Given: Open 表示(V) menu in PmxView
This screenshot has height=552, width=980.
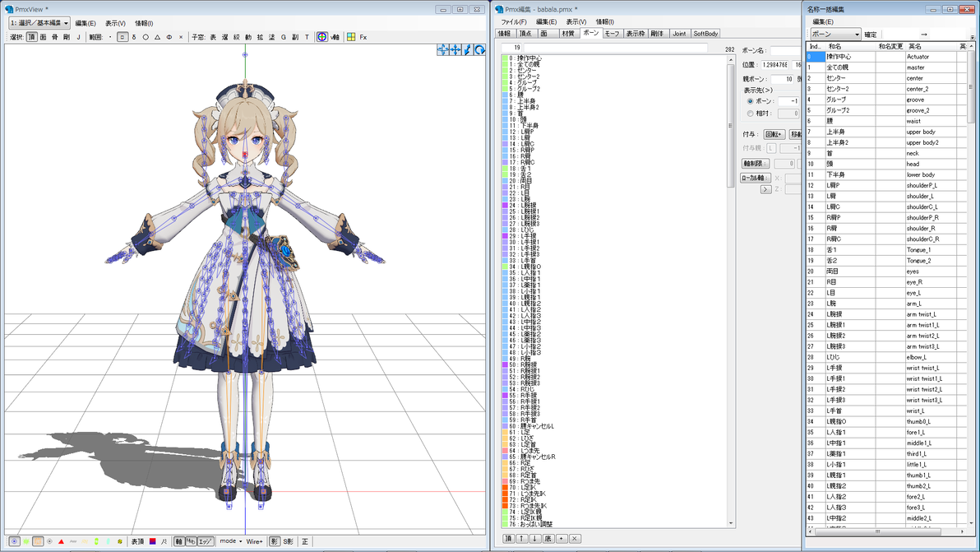Looking at the screenshot, I should (115, 23).
